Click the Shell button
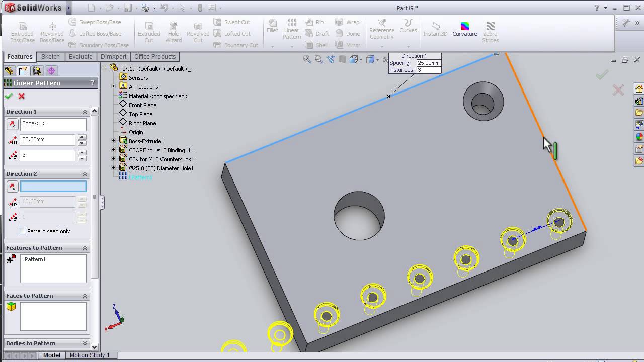Viewport: 644px width, 362px height. [x=317, y=45]
